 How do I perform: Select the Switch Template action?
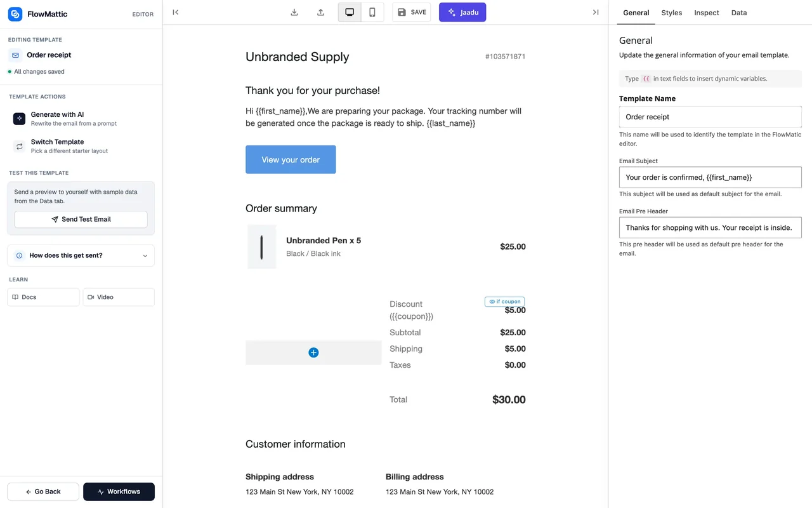[81, 146]
